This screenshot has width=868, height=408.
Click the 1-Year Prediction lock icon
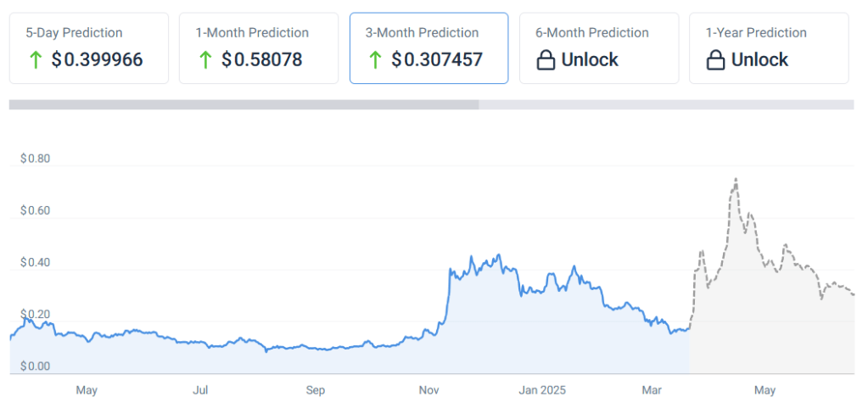pyautogui.click(x=715, y=60)
